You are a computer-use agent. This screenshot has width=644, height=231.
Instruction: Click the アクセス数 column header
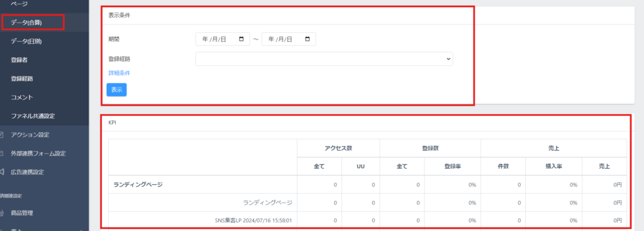pos(338,147)
